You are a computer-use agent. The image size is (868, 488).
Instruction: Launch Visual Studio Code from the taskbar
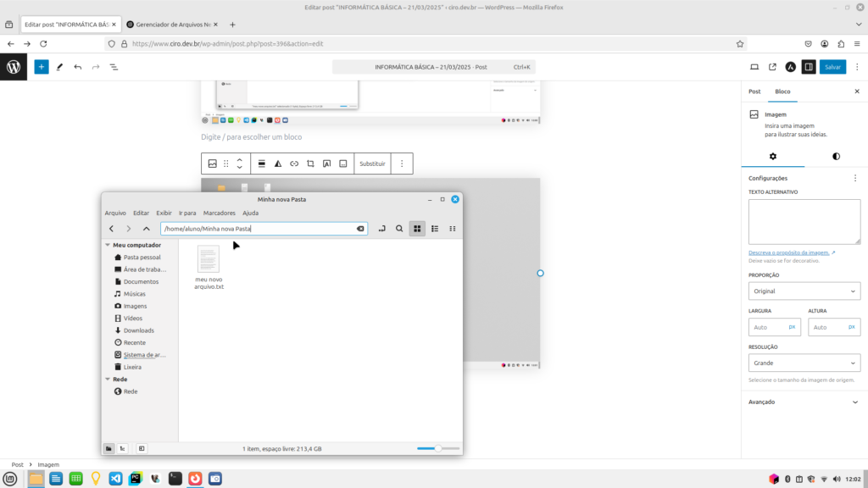click(x=115, y=479)
